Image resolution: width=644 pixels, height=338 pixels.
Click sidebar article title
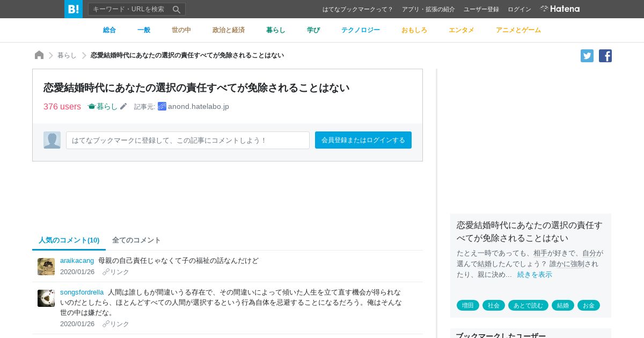(530, 231)
